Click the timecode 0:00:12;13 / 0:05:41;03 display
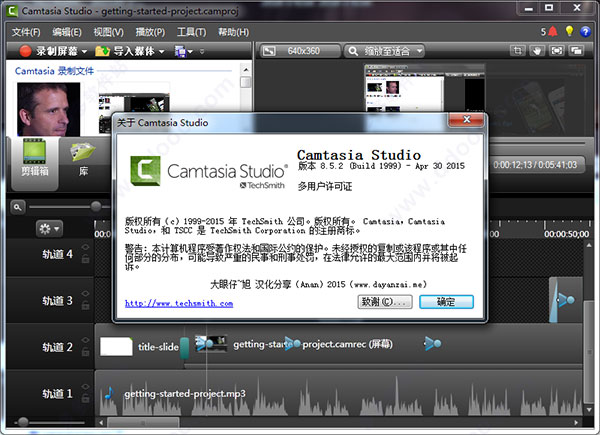This screenshot has width=600, height=435. 535,165
